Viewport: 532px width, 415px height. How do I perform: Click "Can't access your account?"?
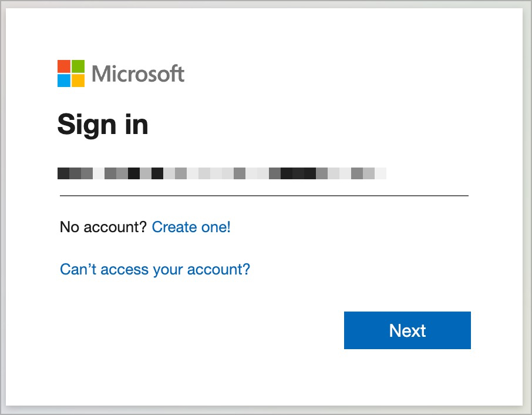[154, 269]
